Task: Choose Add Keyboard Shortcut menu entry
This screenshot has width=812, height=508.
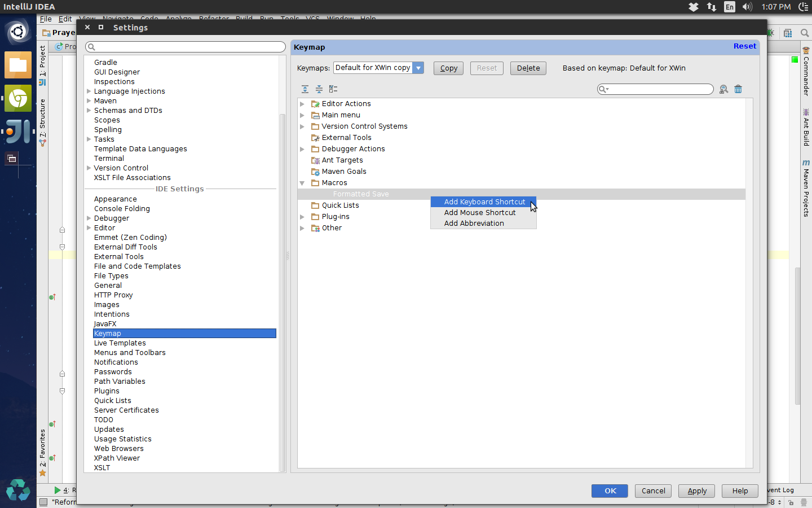Action: coord(483,202)
